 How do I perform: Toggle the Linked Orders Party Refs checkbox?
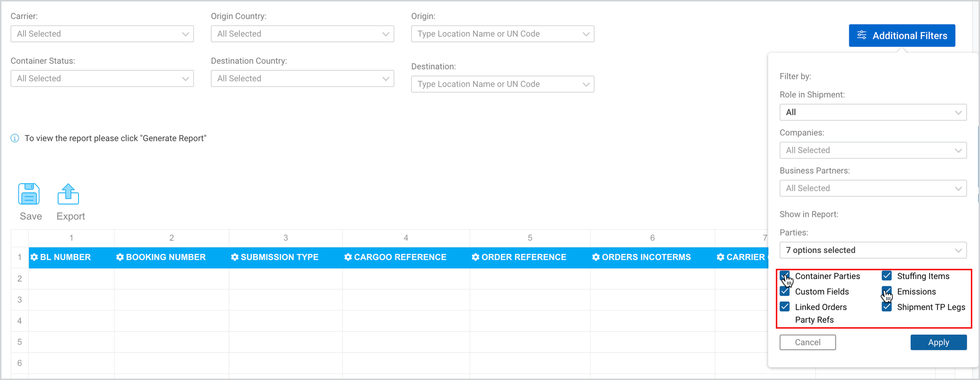pos(785,307)
